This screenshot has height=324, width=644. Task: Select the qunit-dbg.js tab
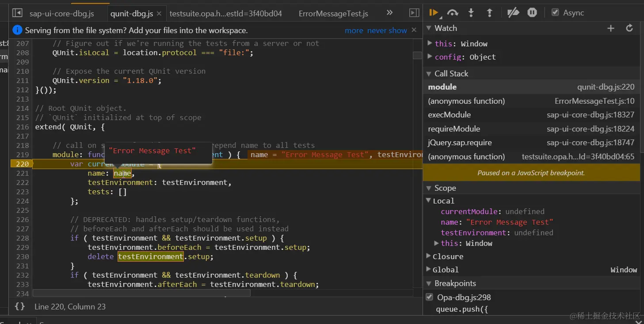[132, 13]
